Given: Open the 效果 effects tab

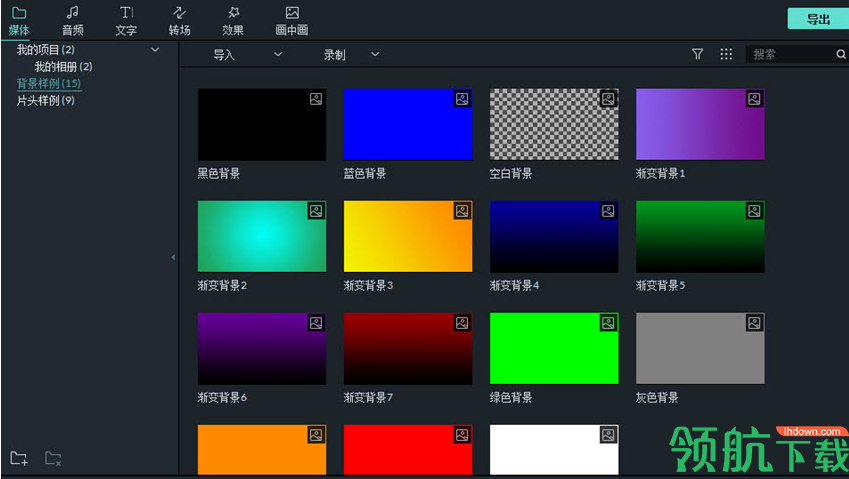Looking at the screenshot, I should point(233,21).
